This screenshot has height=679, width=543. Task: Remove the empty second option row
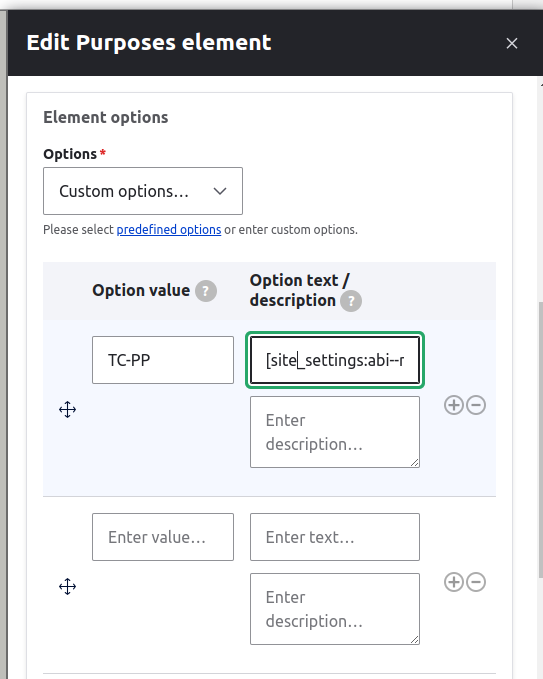(x=476, y=582)
